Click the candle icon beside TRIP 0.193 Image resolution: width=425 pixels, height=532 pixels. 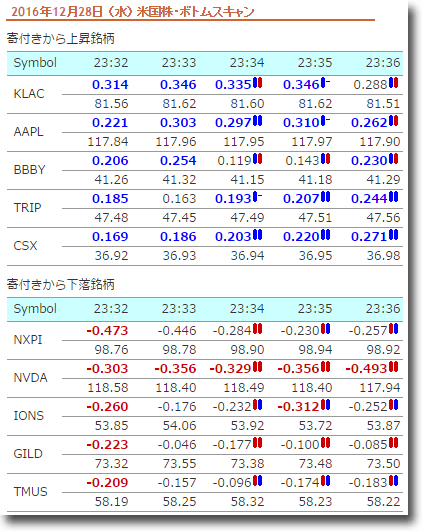[x=258, y=196]
